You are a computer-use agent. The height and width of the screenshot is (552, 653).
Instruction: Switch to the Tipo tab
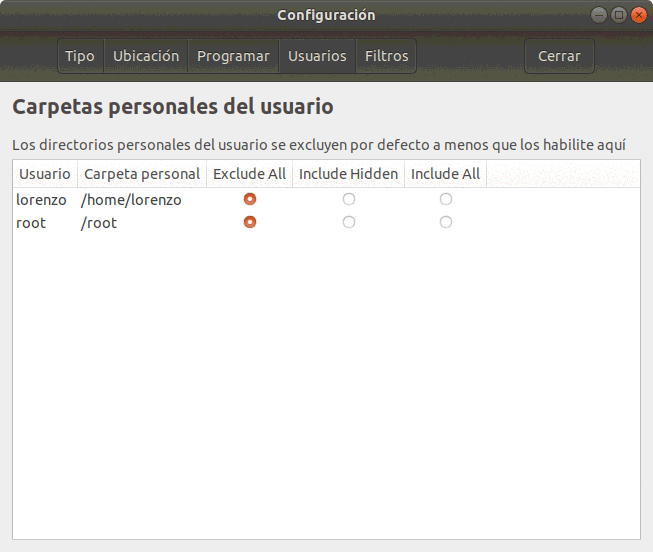point(80,56)
